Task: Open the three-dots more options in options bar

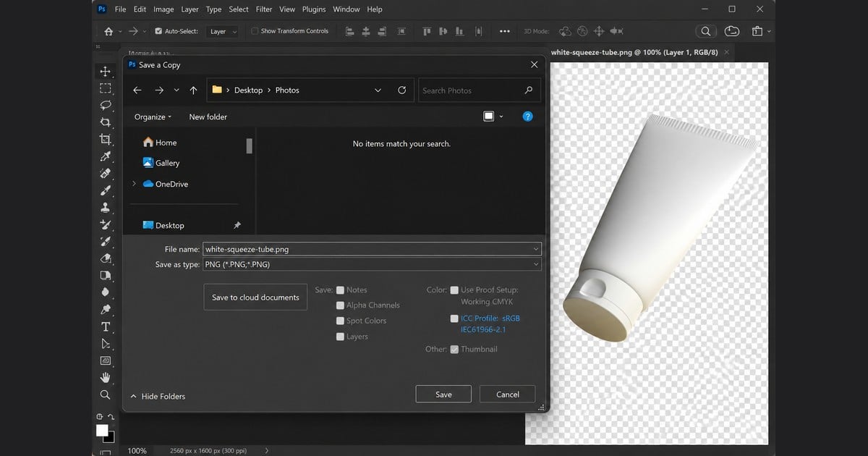Action: (x=505, y=31)
